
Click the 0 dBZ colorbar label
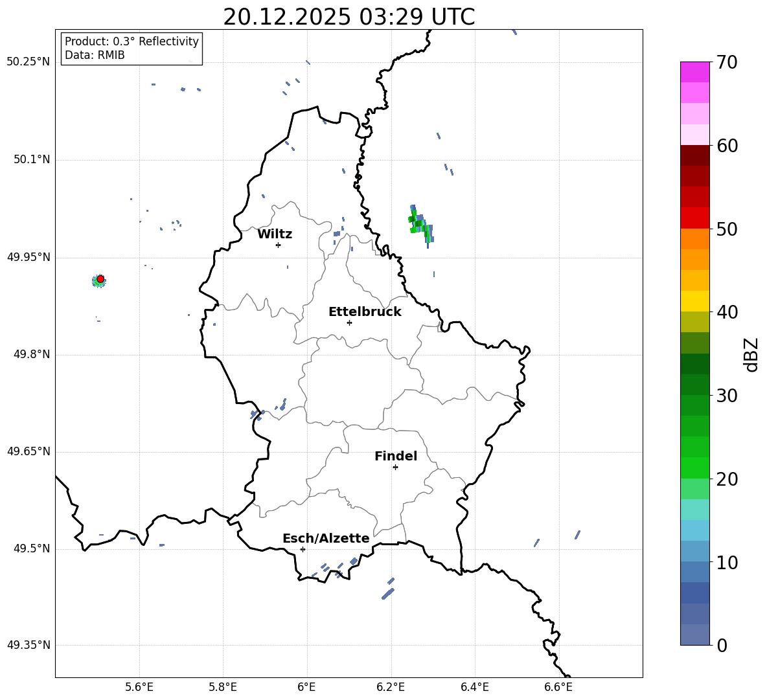(x=722, y=645)
